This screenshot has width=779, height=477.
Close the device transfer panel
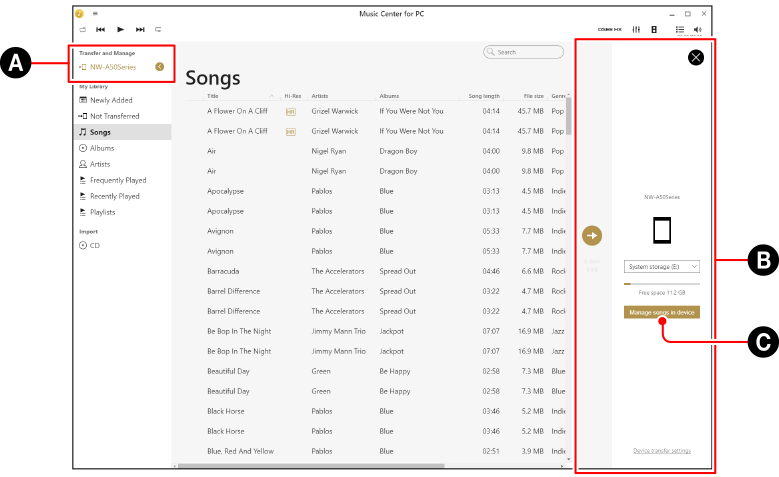pyautogui.click(x=696, y=57)
